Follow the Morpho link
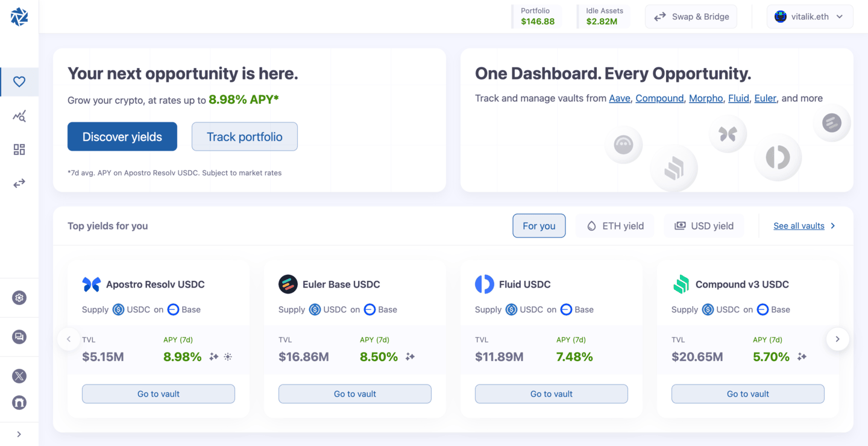 706,98
